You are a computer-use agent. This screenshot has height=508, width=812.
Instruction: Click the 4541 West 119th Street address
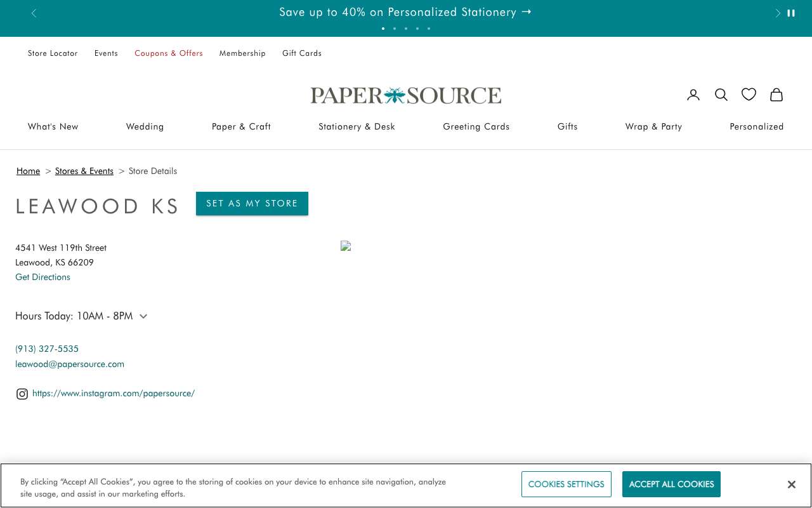[x=61, y=248]
